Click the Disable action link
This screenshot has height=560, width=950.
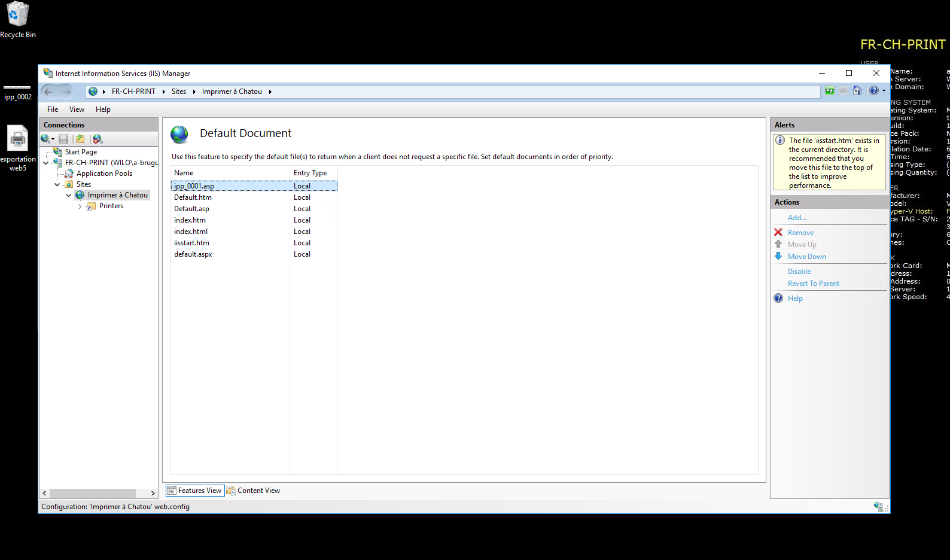(x=799, y=272)
